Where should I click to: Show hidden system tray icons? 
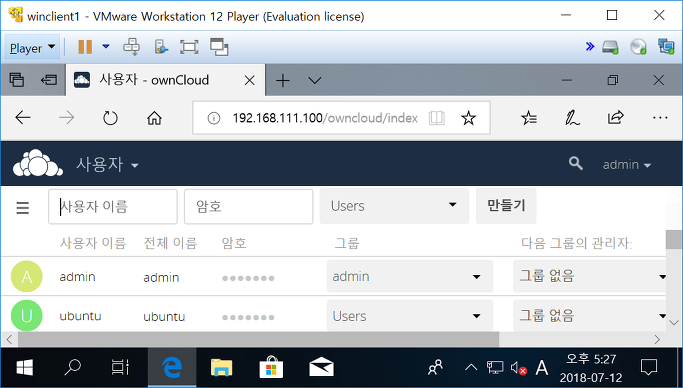click(471, 368)
